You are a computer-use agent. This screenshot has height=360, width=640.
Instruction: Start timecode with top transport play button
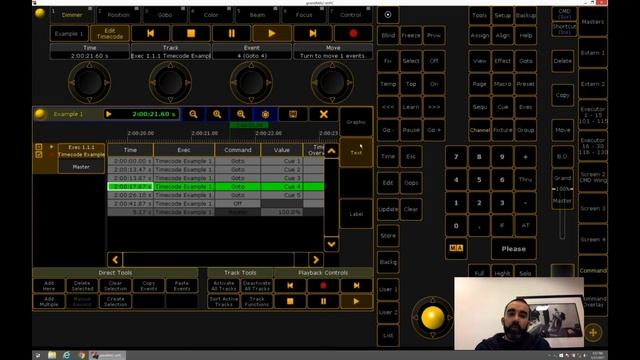point(272,33)
